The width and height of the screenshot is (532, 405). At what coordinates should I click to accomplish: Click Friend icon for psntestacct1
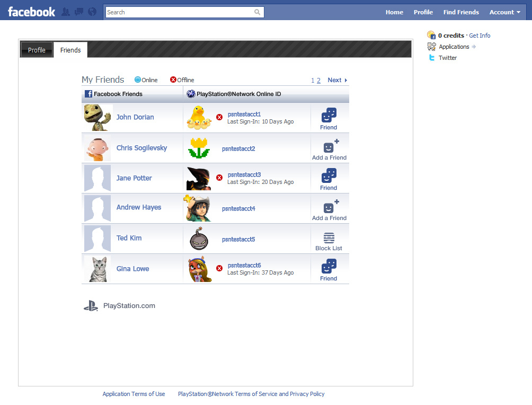[329, 115]
